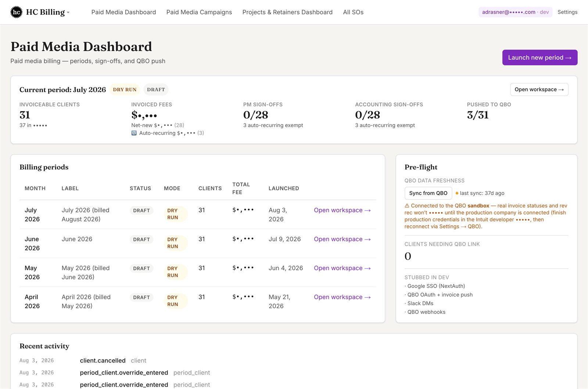The image size is (588, 389).
Task: Select 'April 2026 (billed May 2026)' label
Action: click(86, 302)
